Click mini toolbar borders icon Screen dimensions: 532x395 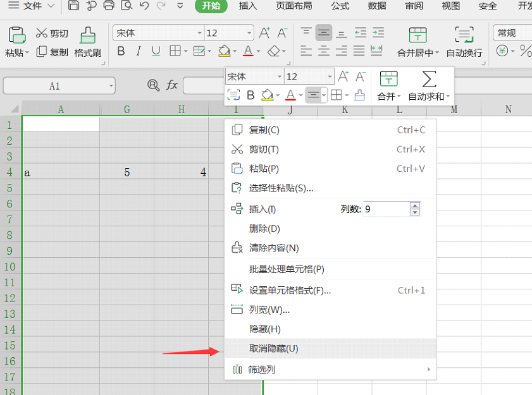click(337, 95)
